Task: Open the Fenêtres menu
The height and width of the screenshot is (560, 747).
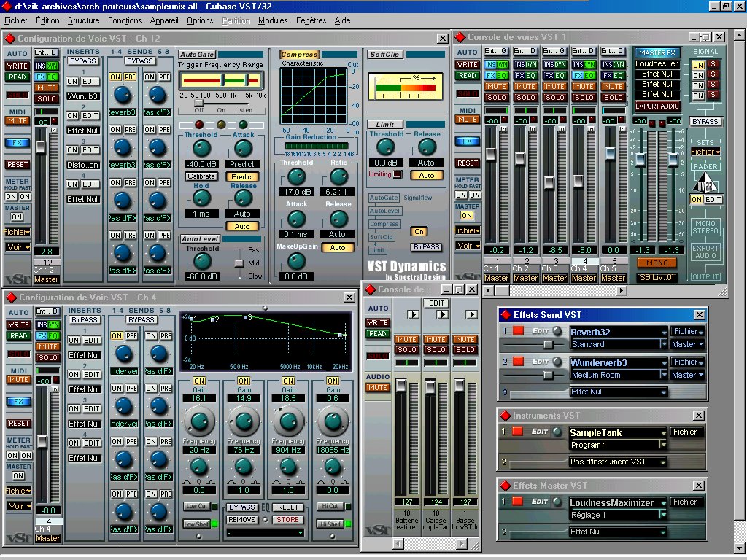Action: [x=311, y=20]
